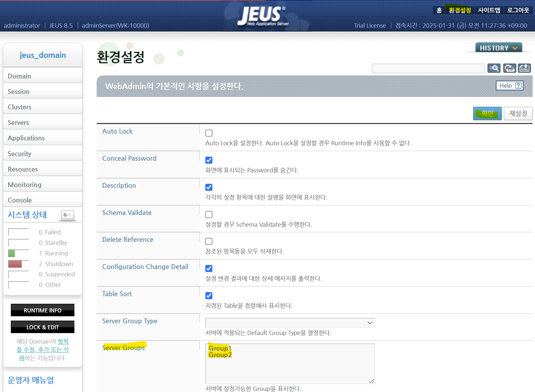This screenshot has height=392, width=535.
Task: Click the Schema Validate label
Action: (x=127, y=213)
